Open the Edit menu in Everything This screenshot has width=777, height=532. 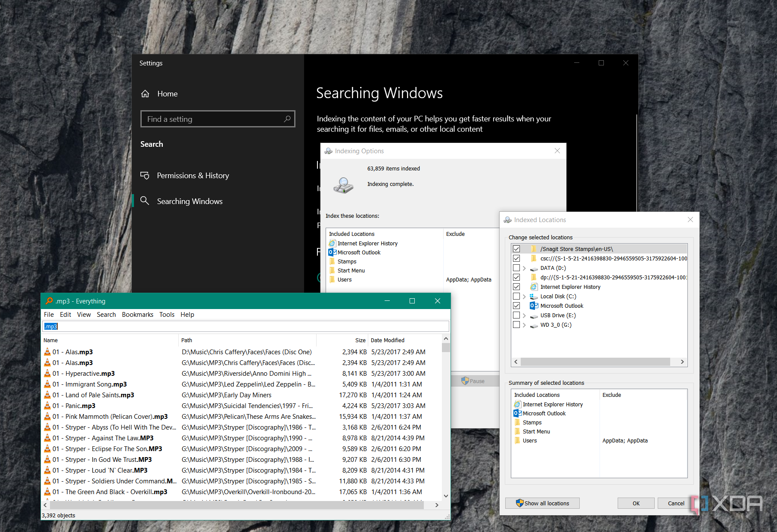pyautogui.click(x=65, y=315)
